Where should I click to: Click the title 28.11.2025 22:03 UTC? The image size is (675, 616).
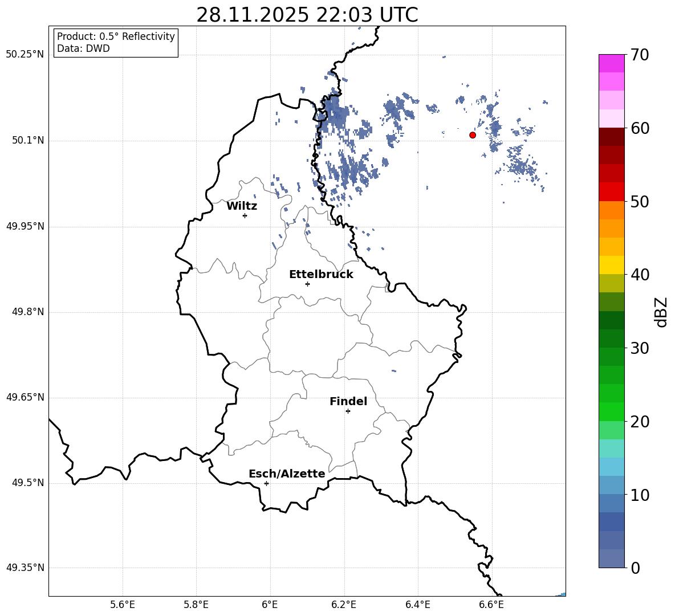(307, 15)
